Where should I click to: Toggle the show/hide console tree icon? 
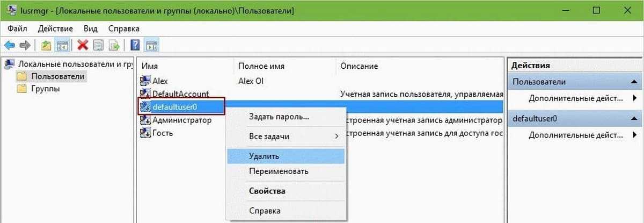(62, 45)
